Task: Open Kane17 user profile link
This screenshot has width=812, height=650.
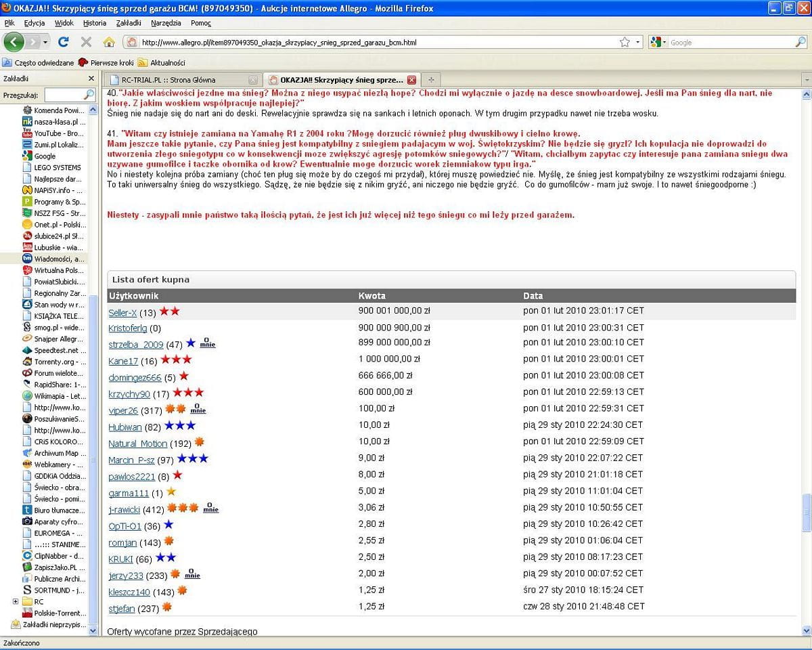Action: [123, 361]
